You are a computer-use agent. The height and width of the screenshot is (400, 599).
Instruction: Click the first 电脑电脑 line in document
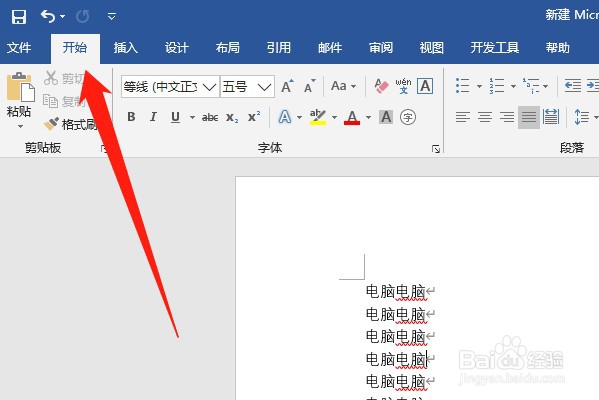coord(396,292)
